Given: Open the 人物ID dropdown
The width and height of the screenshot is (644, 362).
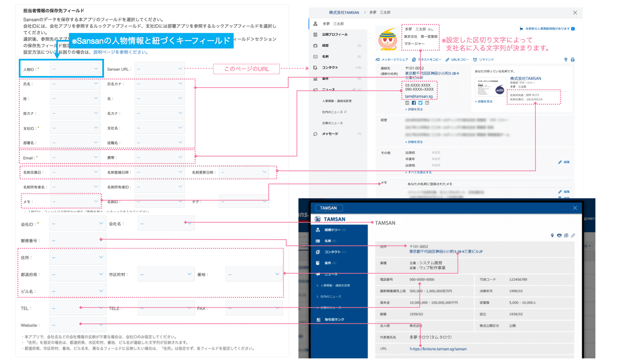Looking at the screenshot, I should pyautogui.click(x=75, y=69).
